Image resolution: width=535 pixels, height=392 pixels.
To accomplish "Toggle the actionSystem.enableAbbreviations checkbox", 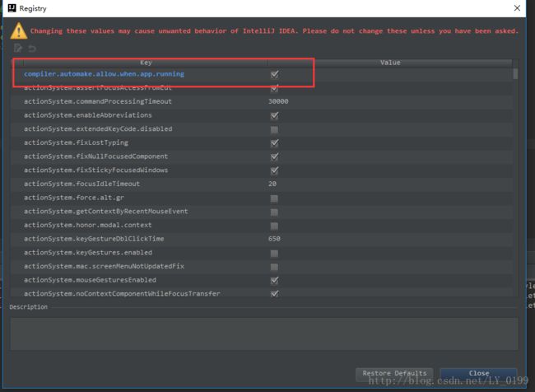I will (274, 115).
